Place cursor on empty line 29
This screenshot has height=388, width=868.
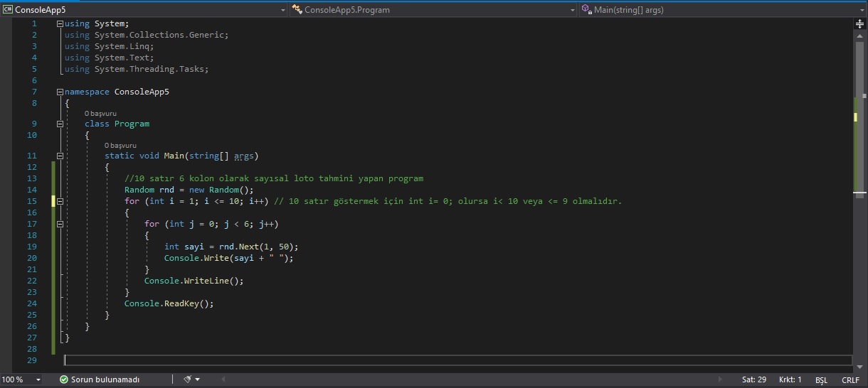(x=458, y=360)
